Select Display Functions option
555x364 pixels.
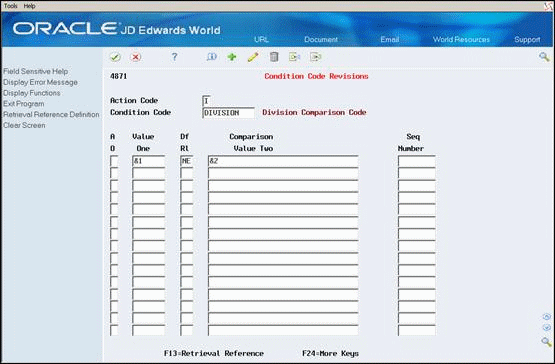32,93
